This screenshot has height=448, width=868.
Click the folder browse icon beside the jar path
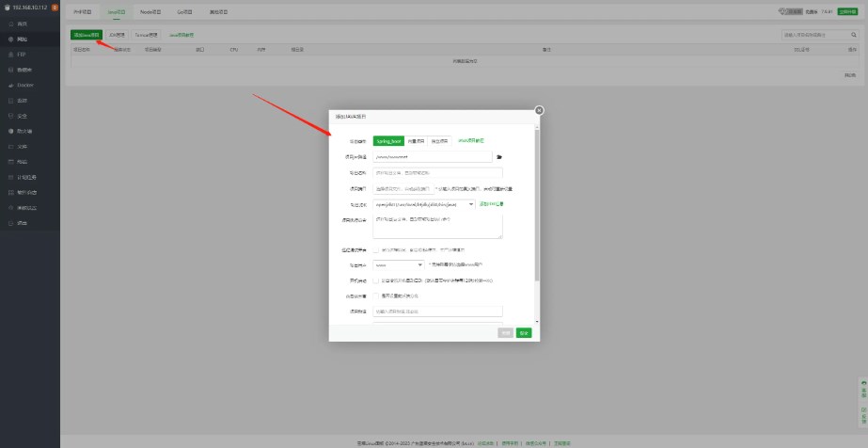[499, 157]
